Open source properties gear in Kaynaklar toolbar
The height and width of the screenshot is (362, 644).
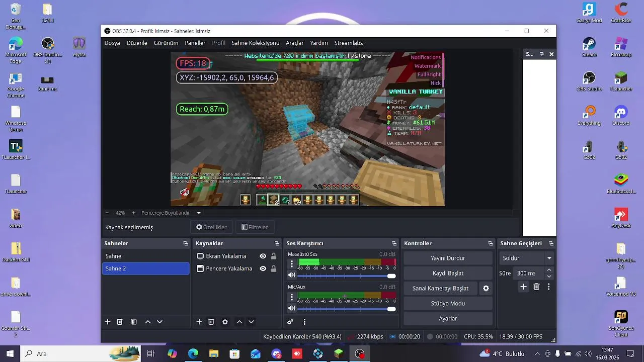225,322
